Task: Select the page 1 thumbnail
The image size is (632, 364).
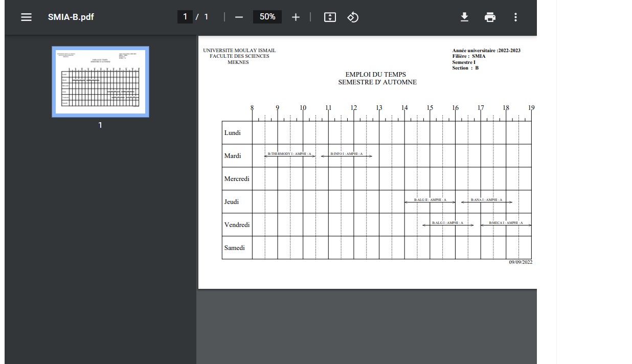Action: point(100,82)
